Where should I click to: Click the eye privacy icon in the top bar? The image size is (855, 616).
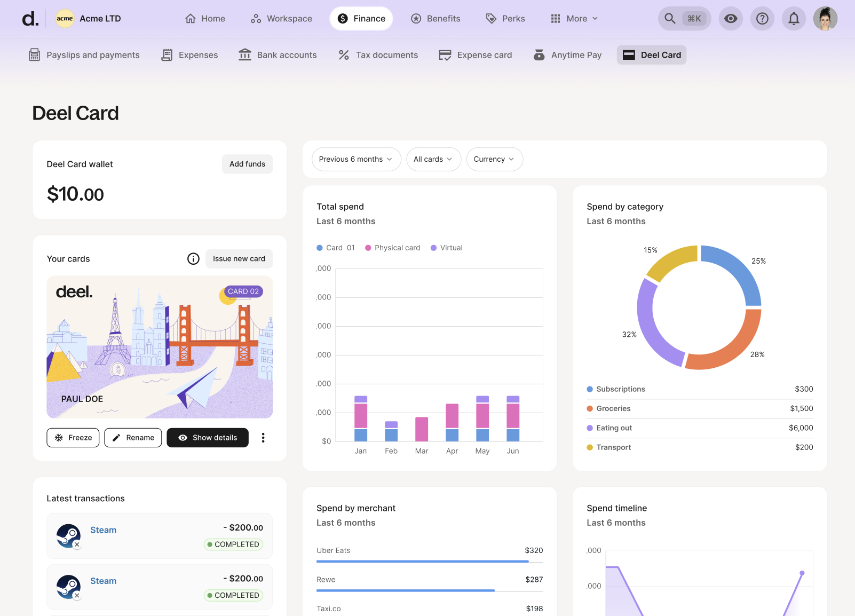(x=731, y=18)
